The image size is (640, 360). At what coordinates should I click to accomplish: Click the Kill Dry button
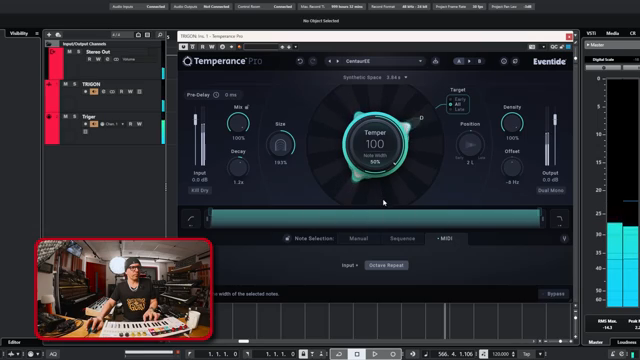pyautogui.click(x=200, y=191)
